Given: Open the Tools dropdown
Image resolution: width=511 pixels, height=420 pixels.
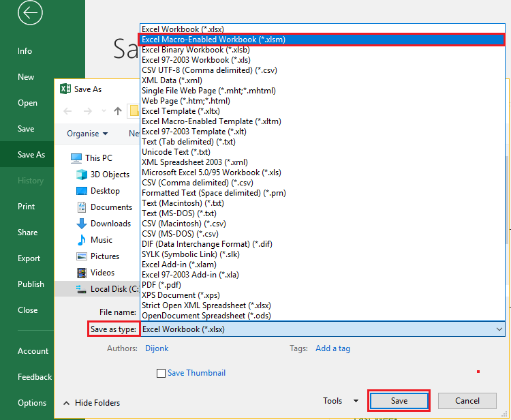Looking at the screenshot, I should click(x=341, y=401).
